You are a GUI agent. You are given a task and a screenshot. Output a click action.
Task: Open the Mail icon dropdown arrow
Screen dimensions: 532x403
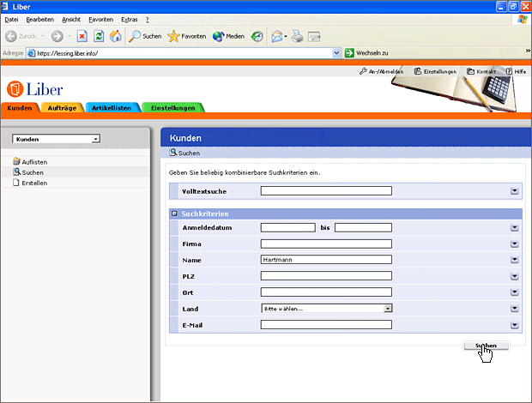point(286,36)
